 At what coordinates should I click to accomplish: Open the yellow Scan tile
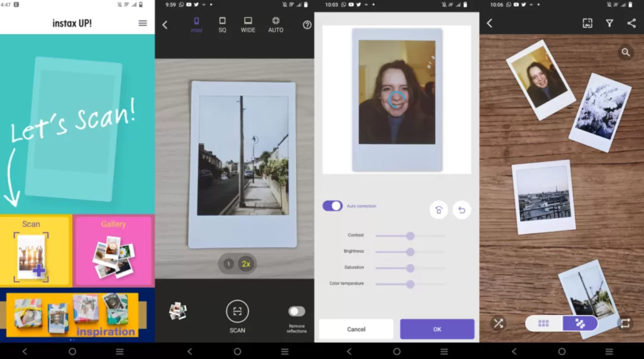35,250
